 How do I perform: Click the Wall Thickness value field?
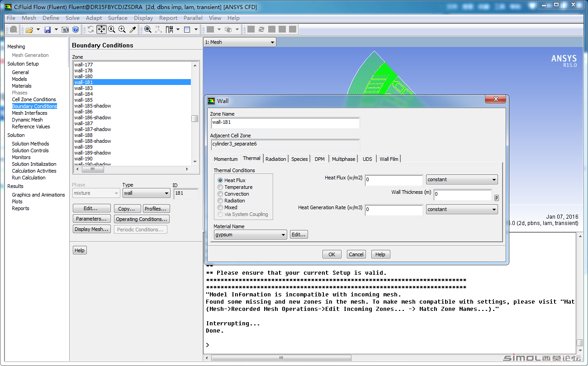pos(463,195)
